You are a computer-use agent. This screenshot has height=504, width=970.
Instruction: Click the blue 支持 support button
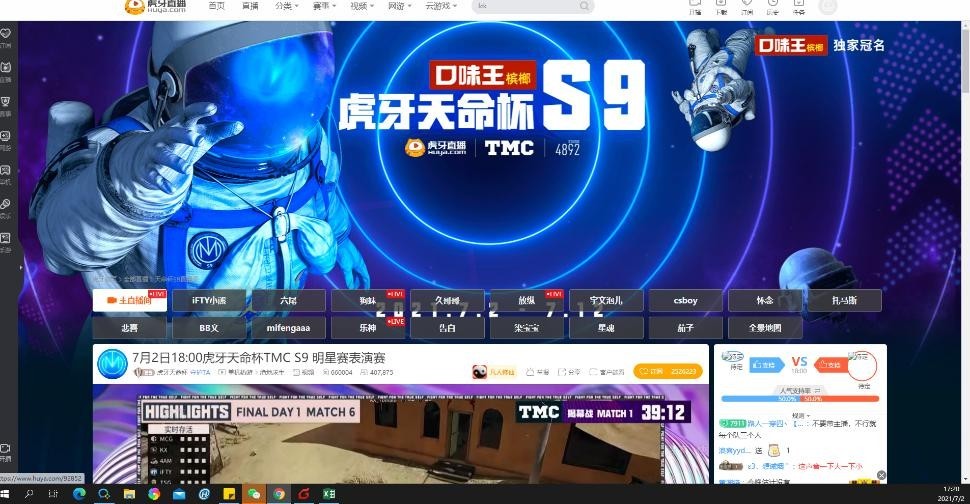point(767,365)
